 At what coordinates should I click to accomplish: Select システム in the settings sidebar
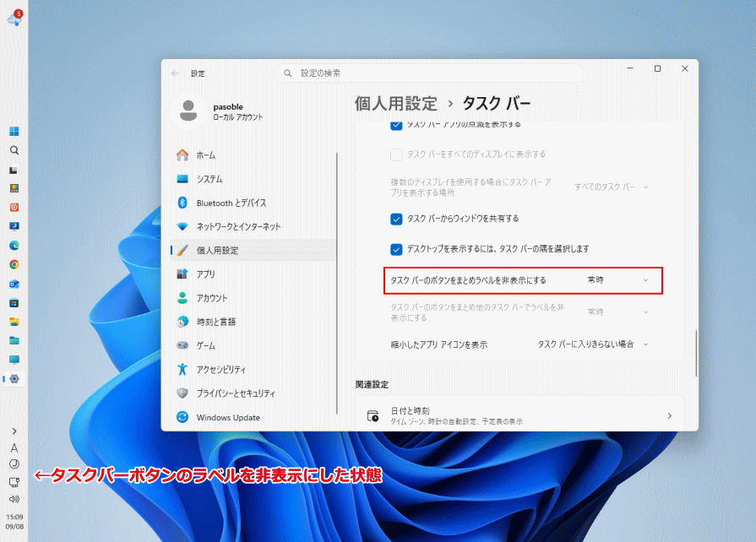click(253, 179)
